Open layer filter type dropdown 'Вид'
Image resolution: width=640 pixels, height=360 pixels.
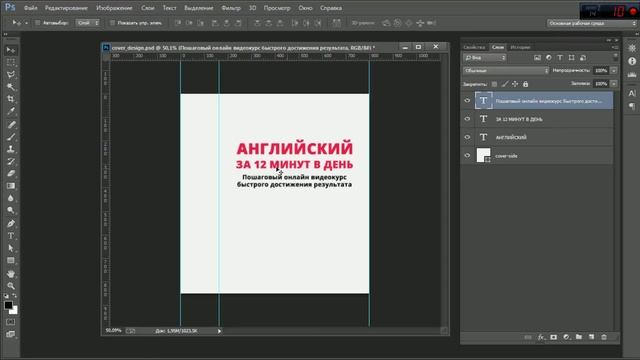pyautogui.click(x=484, y=58)
